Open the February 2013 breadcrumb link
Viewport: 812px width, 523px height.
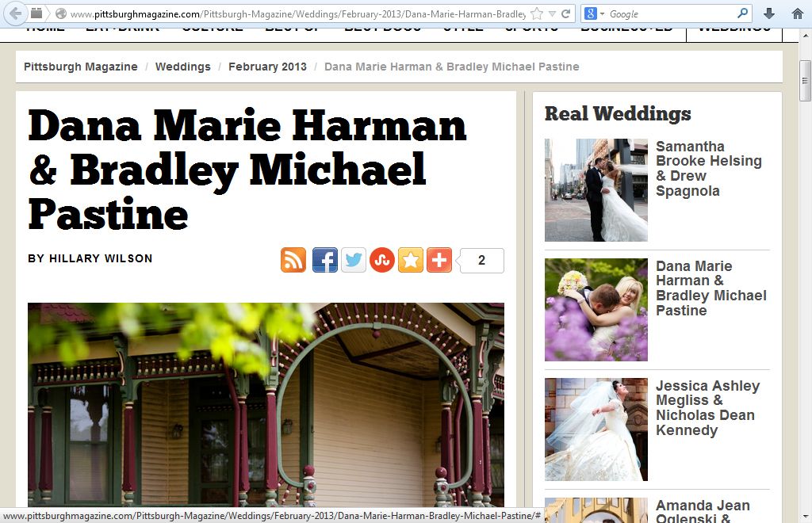tap(267, 67)
